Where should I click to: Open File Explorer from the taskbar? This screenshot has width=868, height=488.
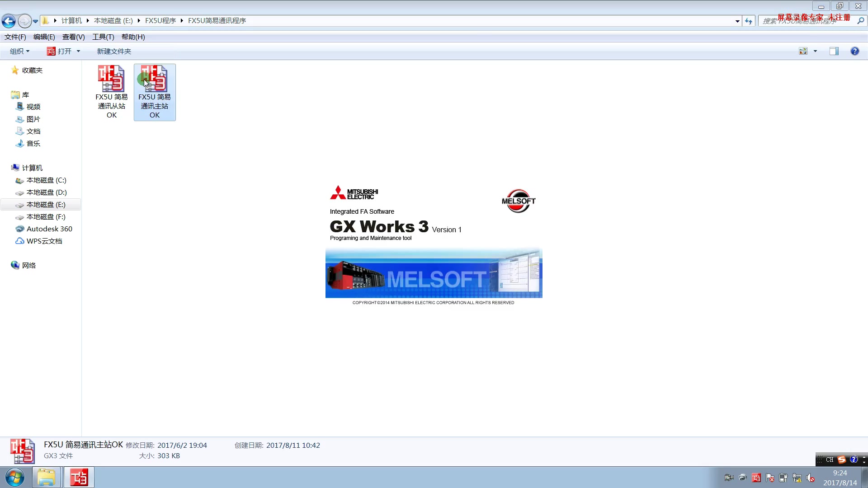pyautogui.click(x=46, y=478)
